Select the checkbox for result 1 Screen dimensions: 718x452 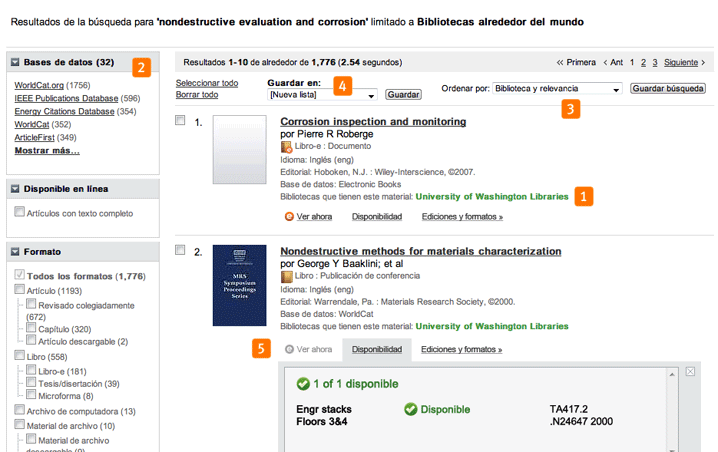[x=180, y=121]
